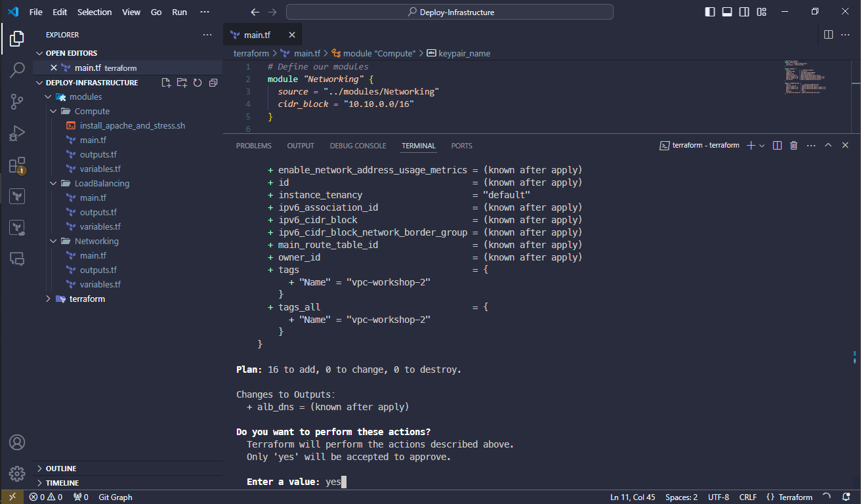
Task: Collapse all folders in Explorer
Action: 213,83
